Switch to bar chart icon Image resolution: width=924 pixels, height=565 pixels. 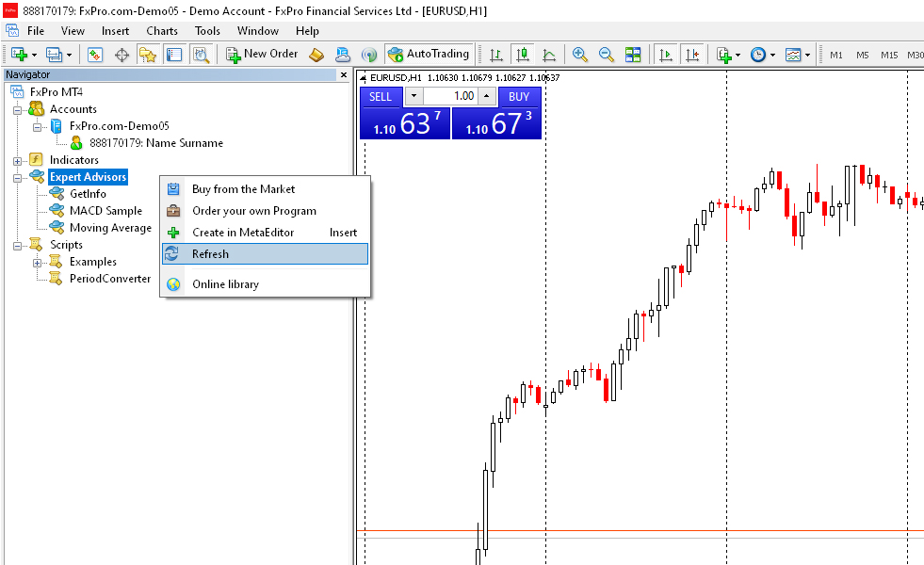(x=496, y=55)
